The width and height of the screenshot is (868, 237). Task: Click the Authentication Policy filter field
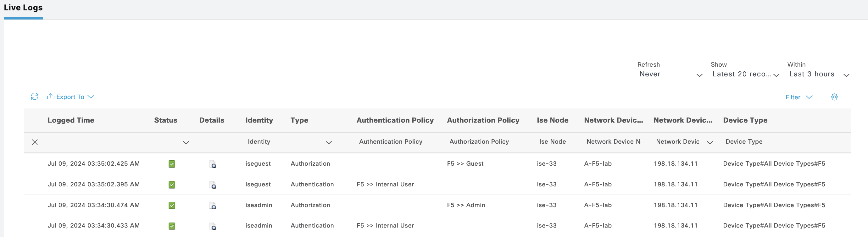[396, 142]
